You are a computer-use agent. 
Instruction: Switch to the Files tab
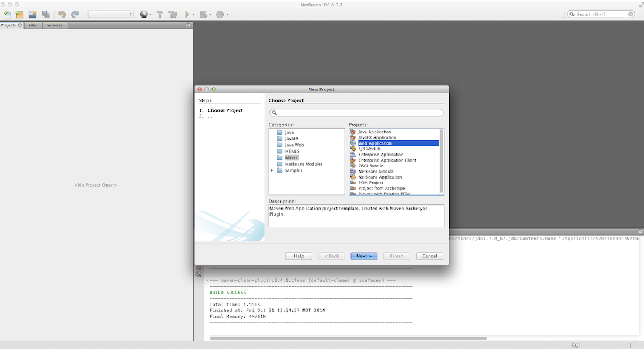33,25
